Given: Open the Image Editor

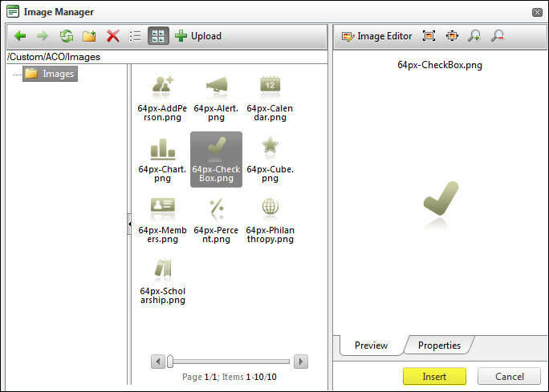Looking at the screenshot, I should (x=376, y=36).
